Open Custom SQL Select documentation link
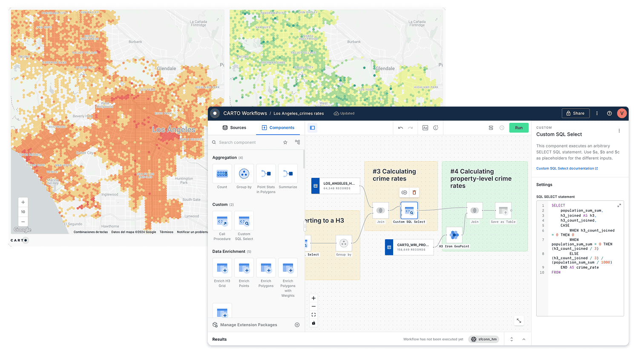 point(566,168)
